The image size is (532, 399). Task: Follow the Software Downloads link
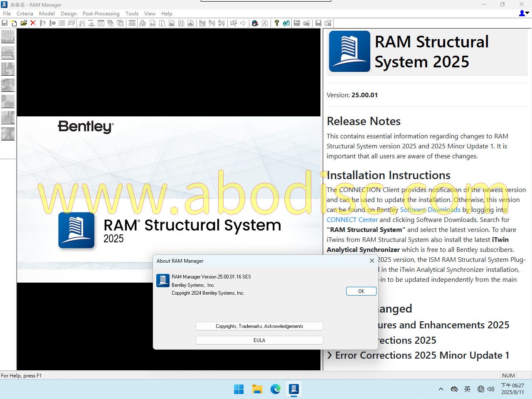[x=430, y=210]
